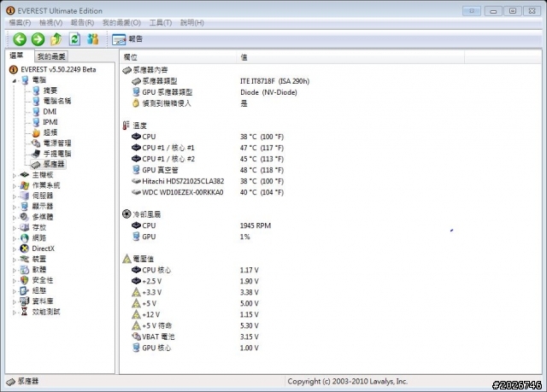
Task: Select the 摘要 tree item
Action: click(45, 91)
